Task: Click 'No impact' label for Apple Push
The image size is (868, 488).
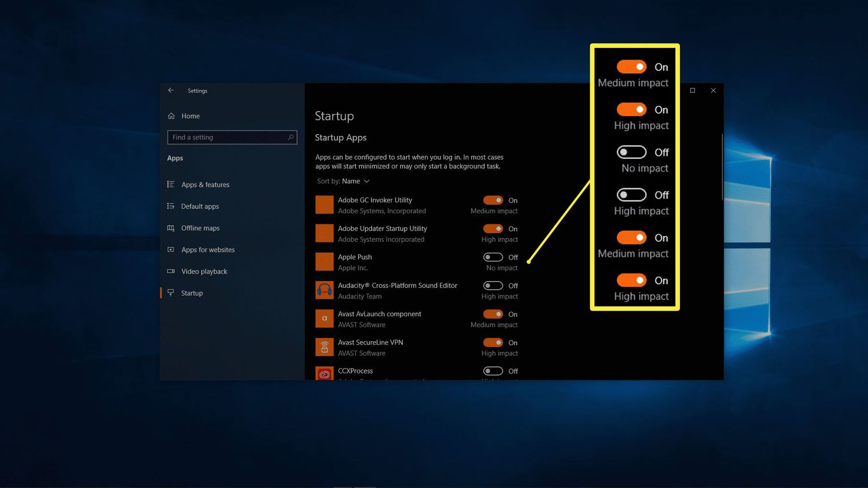Action: pos(502,268)
